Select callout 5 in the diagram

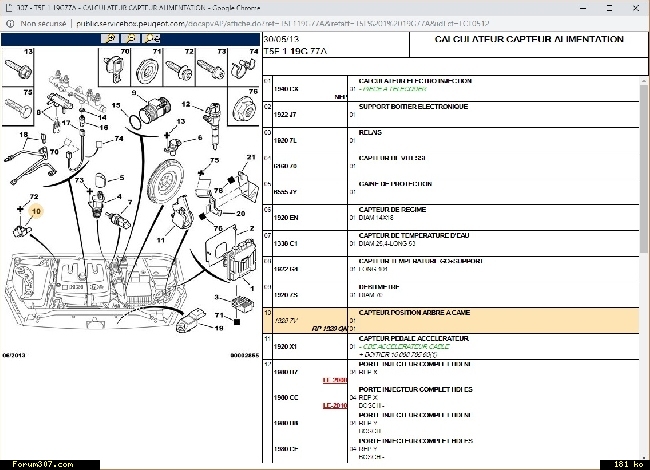coord(121,177)
